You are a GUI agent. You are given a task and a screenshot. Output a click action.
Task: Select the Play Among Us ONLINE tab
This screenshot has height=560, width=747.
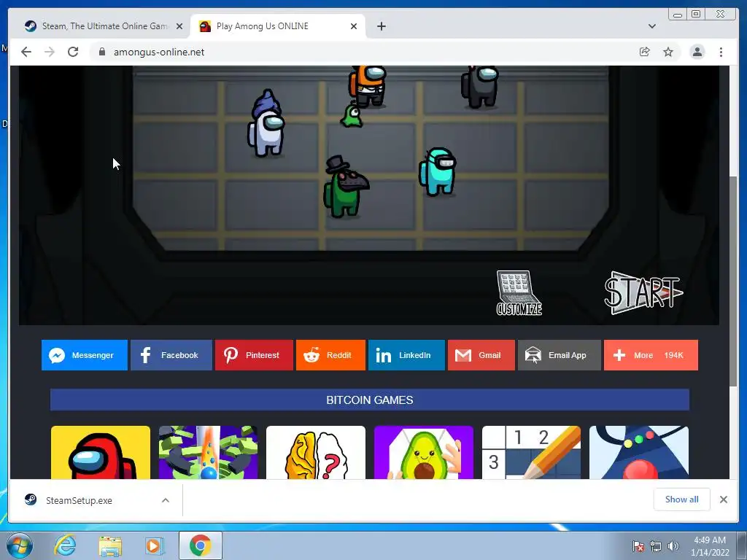point(278,26)
